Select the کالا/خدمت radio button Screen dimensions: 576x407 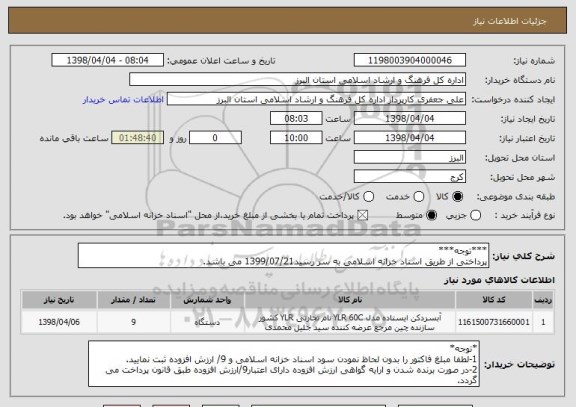(368, 197)
